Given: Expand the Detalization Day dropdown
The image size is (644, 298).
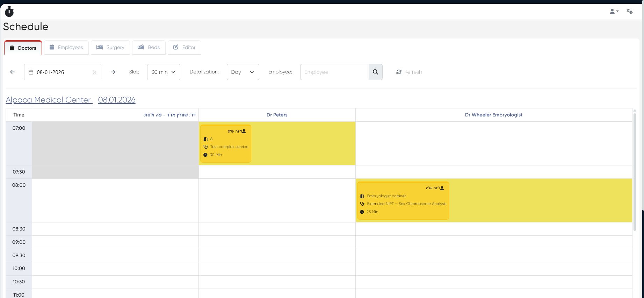Looking at the screenshot, I should pos(243,72).
